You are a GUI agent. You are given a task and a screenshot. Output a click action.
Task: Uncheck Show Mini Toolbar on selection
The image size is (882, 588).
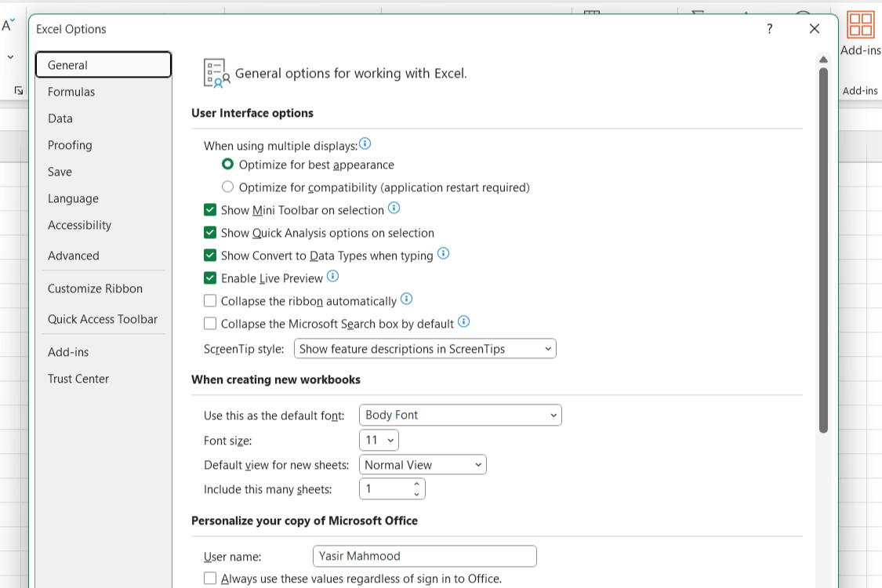click(x=210, y=210)
